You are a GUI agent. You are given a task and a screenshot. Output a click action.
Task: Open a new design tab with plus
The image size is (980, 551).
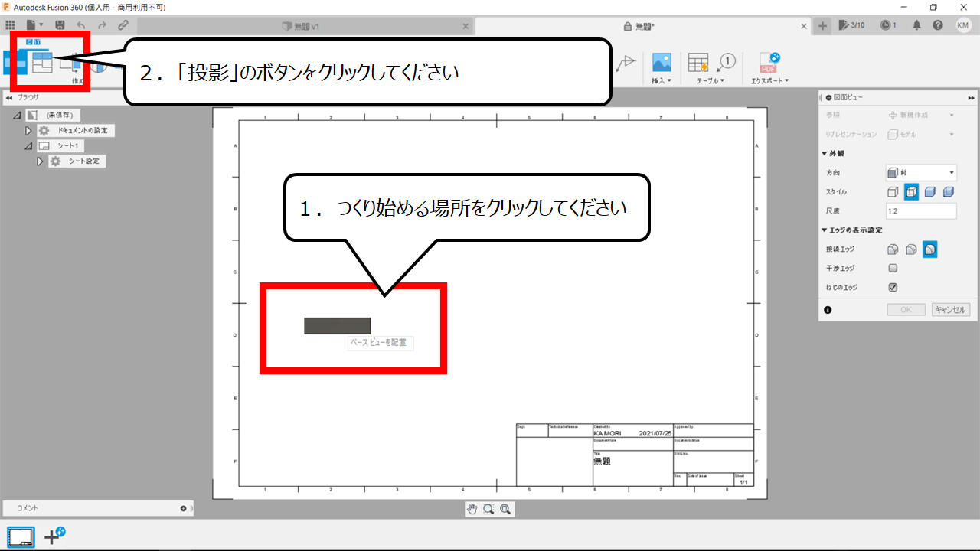[823, 25]
